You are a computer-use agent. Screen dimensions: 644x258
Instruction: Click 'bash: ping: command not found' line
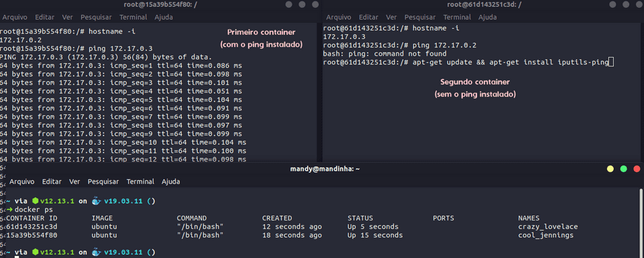click(x=385, y=54)
